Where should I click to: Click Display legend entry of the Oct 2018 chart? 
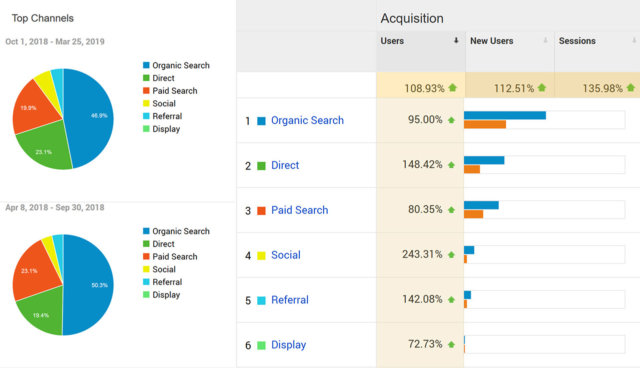click(x=162, y=129)
